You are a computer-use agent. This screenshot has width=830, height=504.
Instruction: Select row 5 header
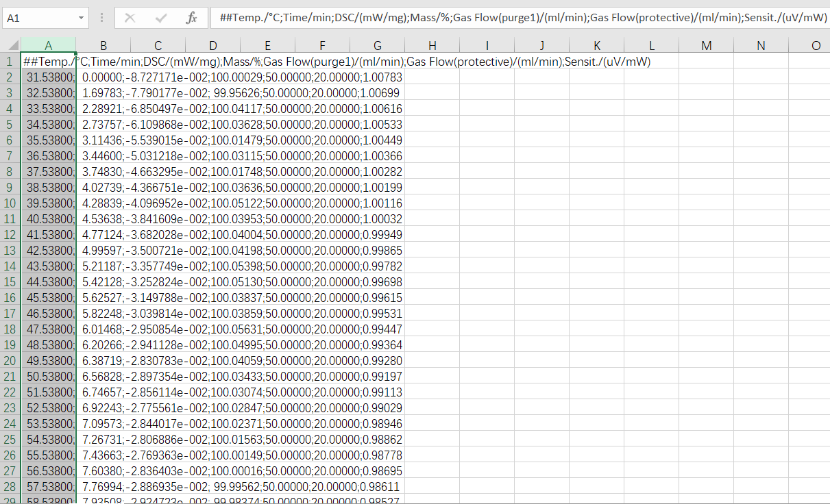tap(10, 125)
